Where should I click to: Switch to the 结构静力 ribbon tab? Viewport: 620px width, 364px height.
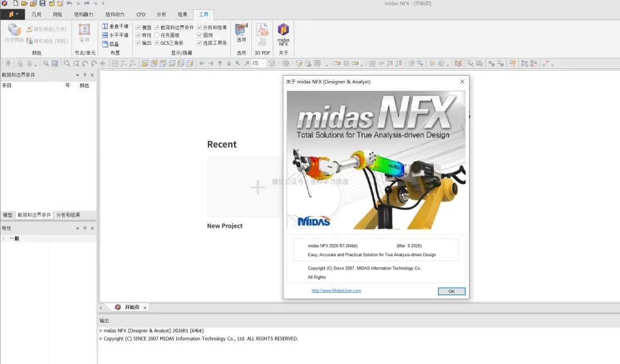click(83, 14)
